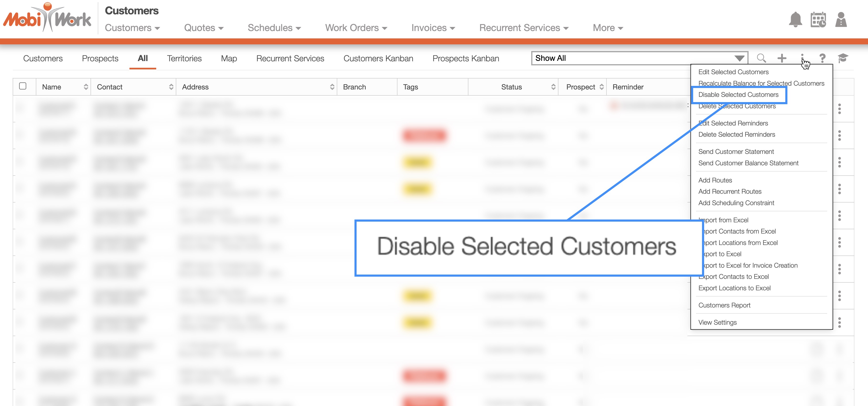Sort the table by Status column
868x406 pixels.
click(553, 87)
